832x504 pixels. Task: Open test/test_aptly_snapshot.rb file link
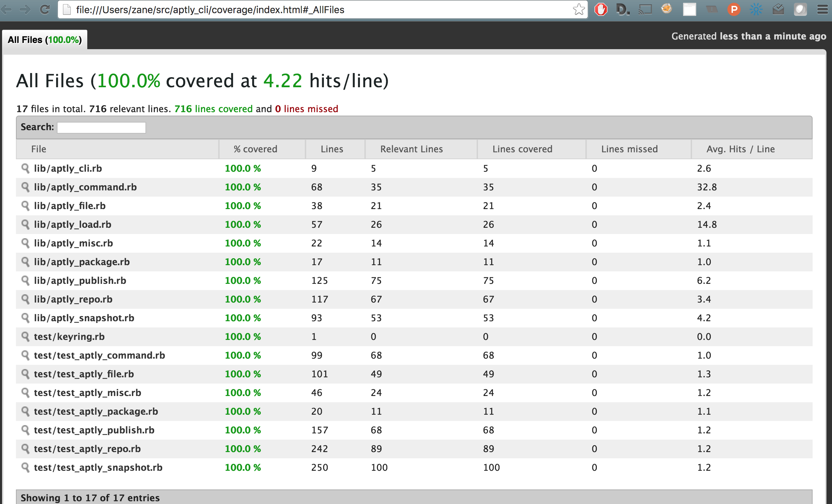coord(98,468)
